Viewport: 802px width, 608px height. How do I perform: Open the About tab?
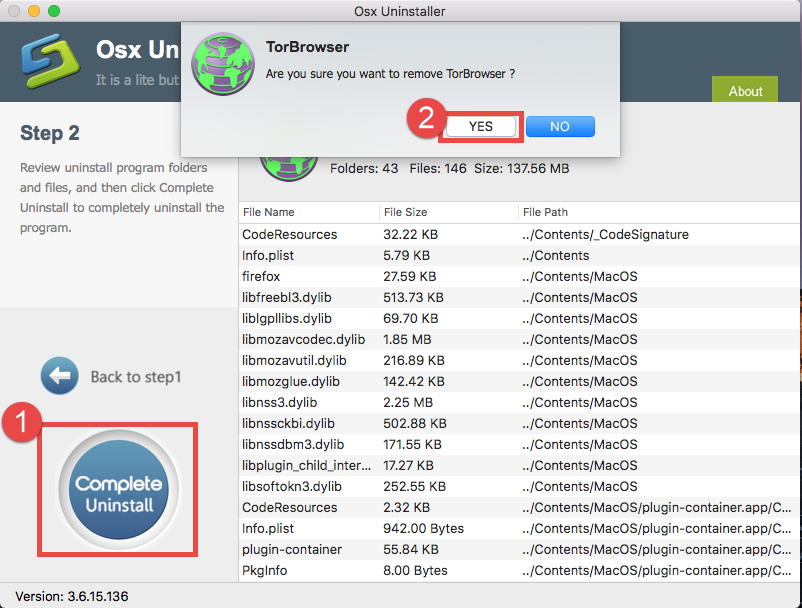click(x=745, y=91)
